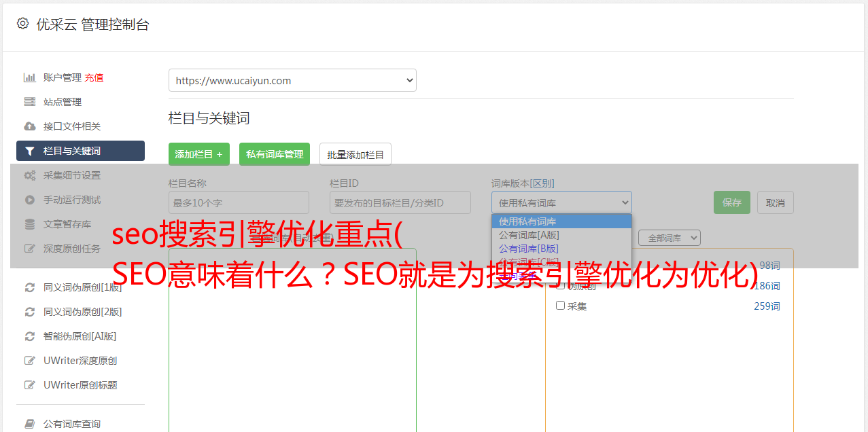Click the refresh icon for 同义词伪原创[2版]
The height and width of the screenshot is (432, 868).
[29, 312]
